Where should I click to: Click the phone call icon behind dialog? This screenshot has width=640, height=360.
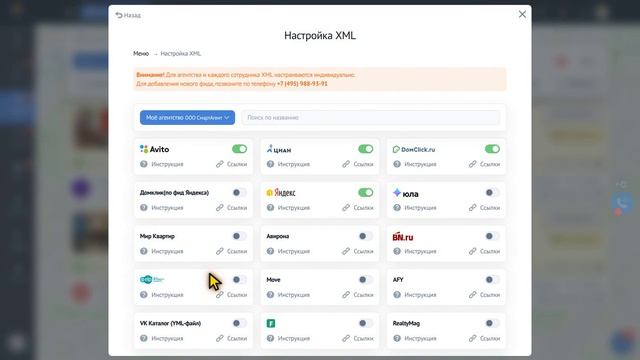[x=622, y=202]
